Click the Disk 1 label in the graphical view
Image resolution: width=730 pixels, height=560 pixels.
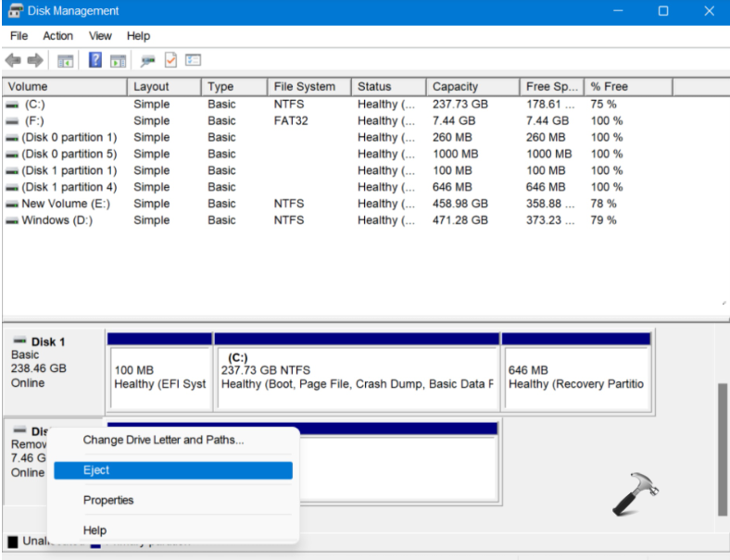click(x=48, y=342)
